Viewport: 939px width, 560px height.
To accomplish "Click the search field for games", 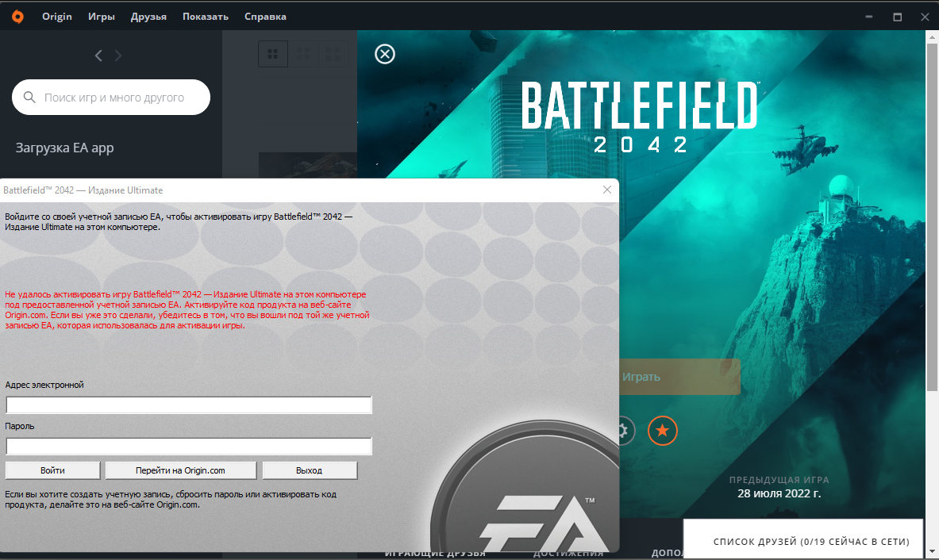I will coord(111,97).
